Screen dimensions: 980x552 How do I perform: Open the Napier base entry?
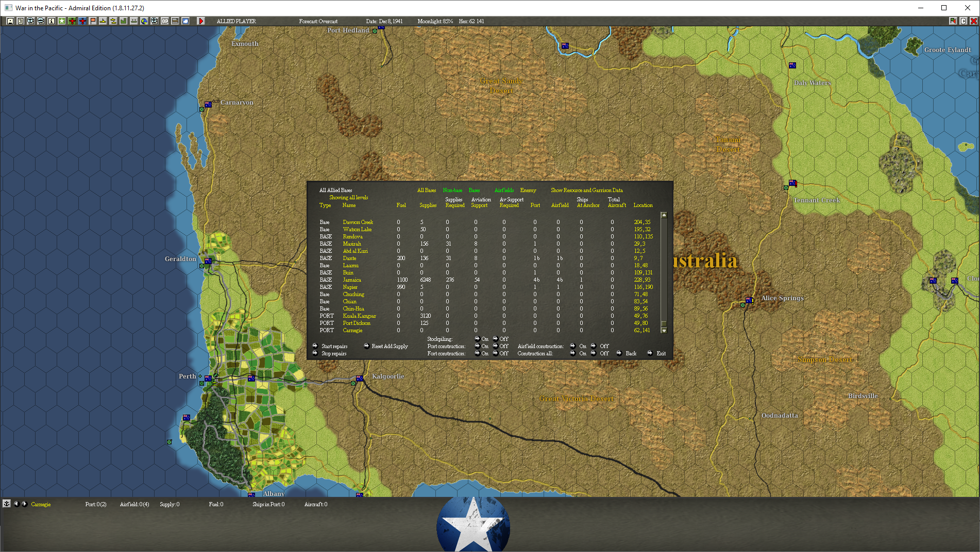click(350, 287)
